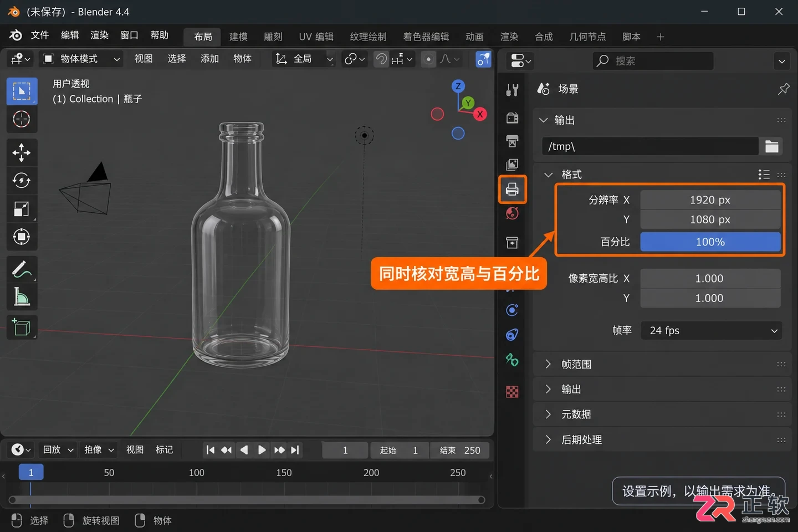
Task: Expand the 后期处理 (Post Processing) panel
Action: pos(548,439)
